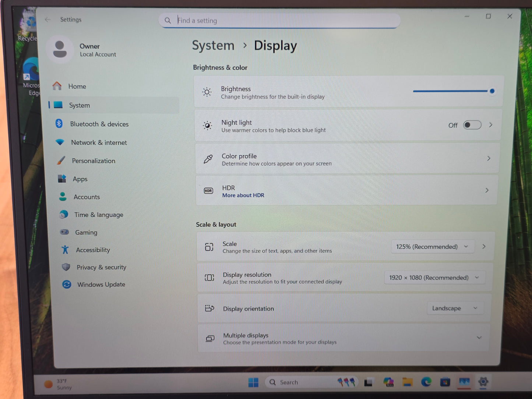Viewport: 532px width, 399px height.
Task: Toggle Night light off switch
Action: click(x=472, y=125)
